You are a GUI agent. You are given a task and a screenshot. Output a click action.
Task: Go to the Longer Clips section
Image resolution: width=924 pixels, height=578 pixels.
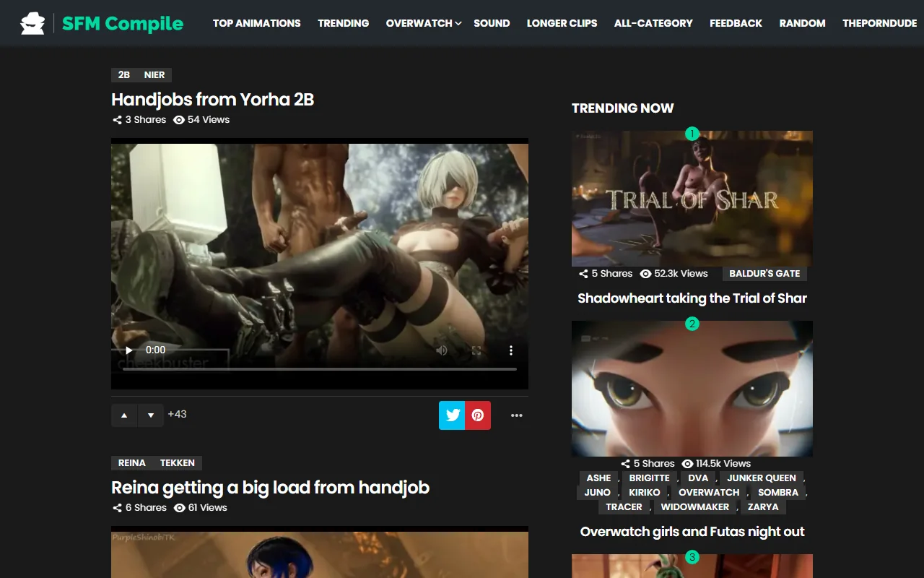click(x=562, y=23)
